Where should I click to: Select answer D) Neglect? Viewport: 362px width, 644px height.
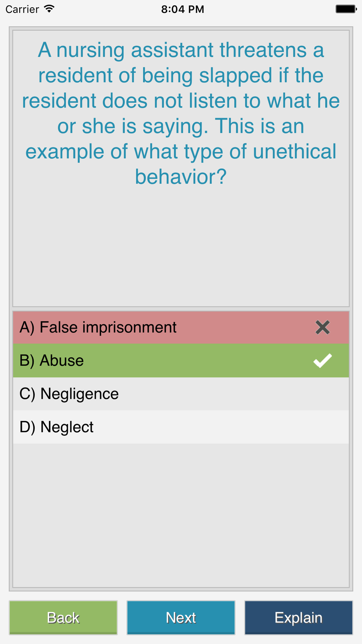67,427
